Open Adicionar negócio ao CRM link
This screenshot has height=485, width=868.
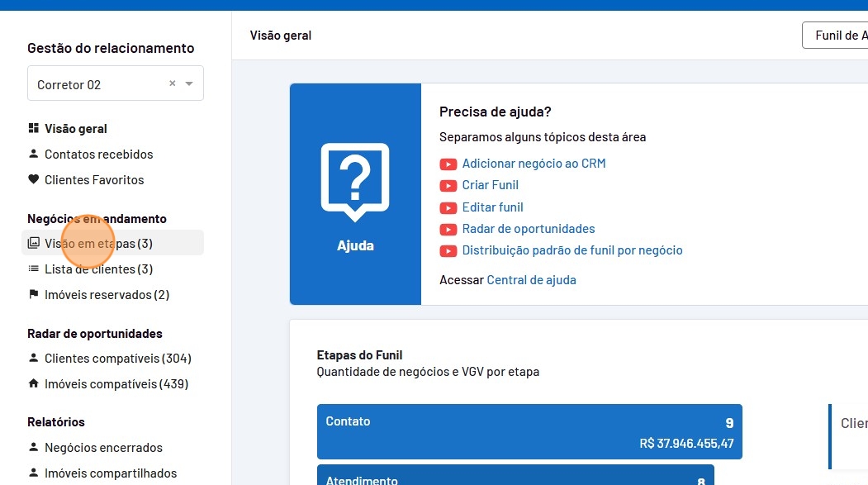coord(534,164)
